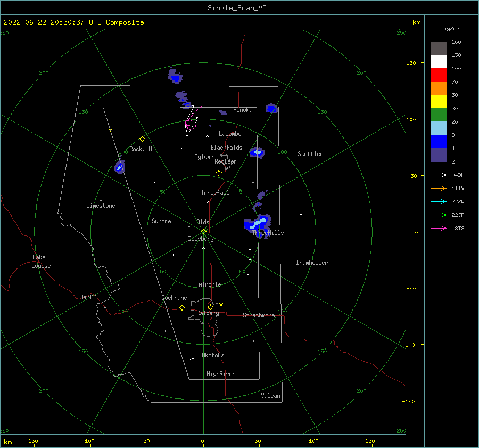The height and width of the screenshot is (448, 479).
Task: Pick the red 70-100 legend color
Action: point(439,75)
